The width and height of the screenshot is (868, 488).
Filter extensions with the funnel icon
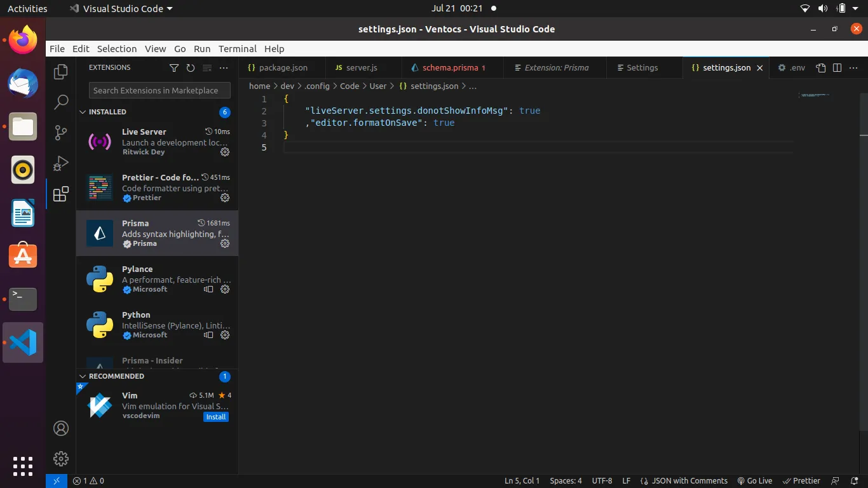pyautogui.click(x=174, y=68)
